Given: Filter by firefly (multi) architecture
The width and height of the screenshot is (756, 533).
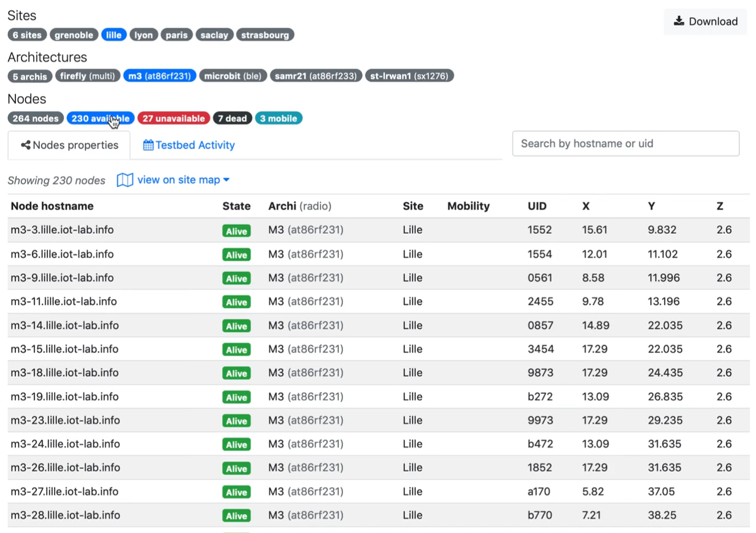Looking at the screenshot, I should click(x=88, y=76).
